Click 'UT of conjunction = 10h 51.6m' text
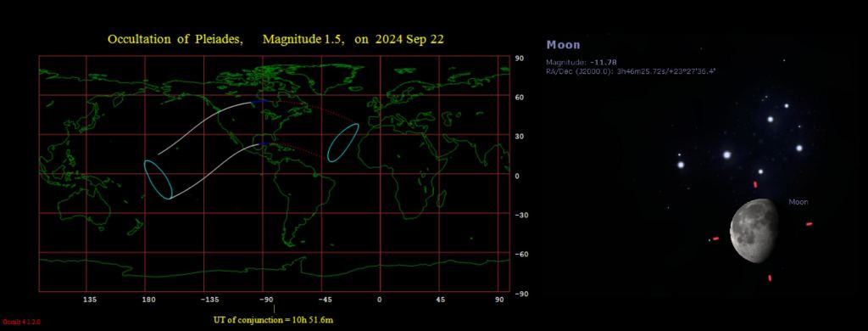 (x=274, y=320)
